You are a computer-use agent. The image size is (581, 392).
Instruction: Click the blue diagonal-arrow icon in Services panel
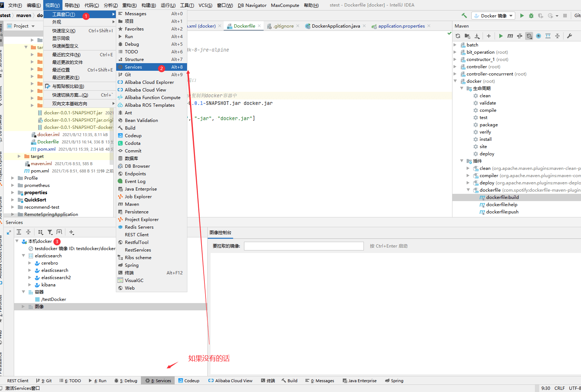(x=9, y=232)
